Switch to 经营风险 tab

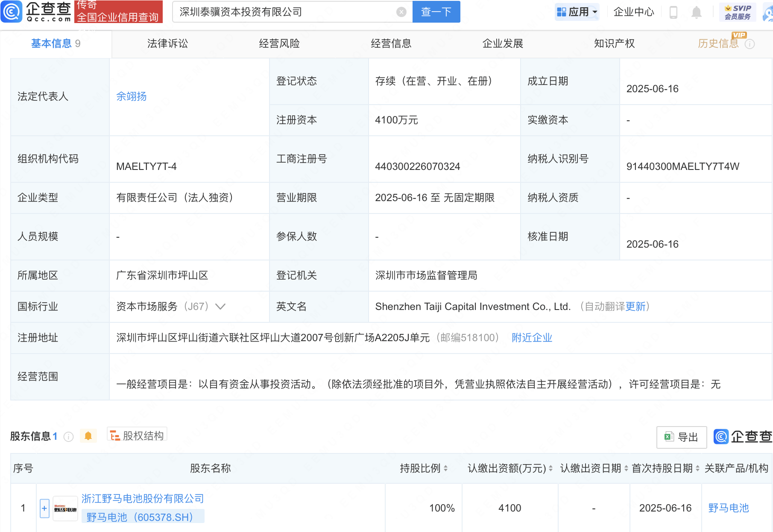[x=279, y=44]
